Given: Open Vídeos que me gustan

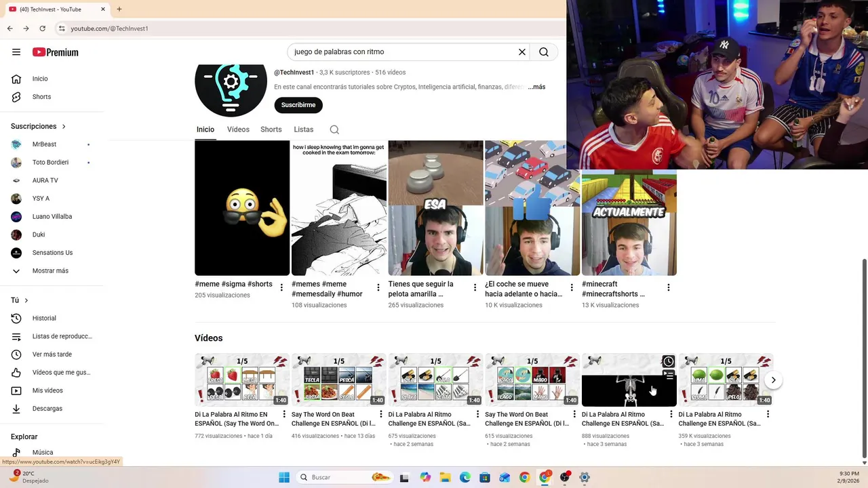Looking at the screenshot, I should [x=52, y=372].
